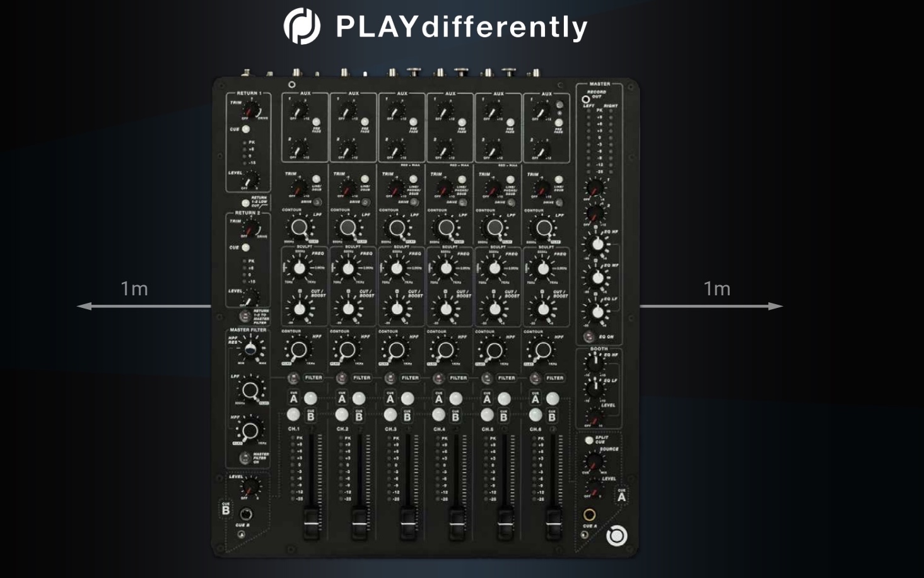Toggle the EQ ON switch in Master section
This screenshot has width=924, height=578.
pyautogui.click(x=588, y=336)
